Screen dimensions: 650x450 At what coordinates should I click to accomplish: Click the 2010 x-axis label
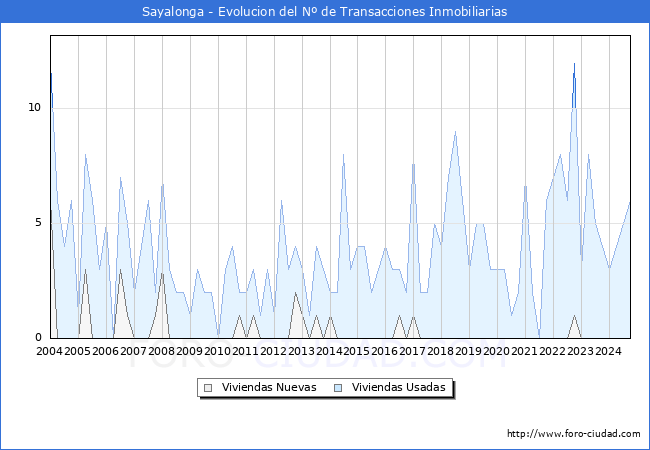(217, 351)
